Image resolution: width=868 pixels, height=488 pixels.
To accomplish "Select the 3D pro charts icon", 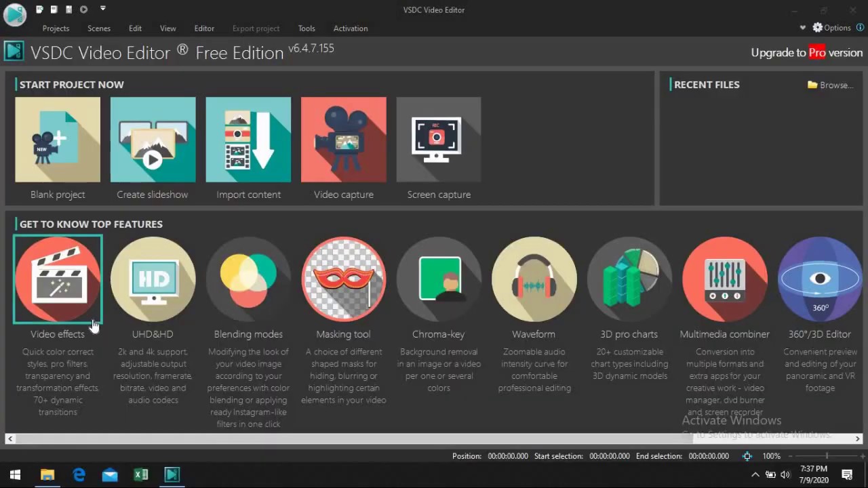I will click(629, 279).
